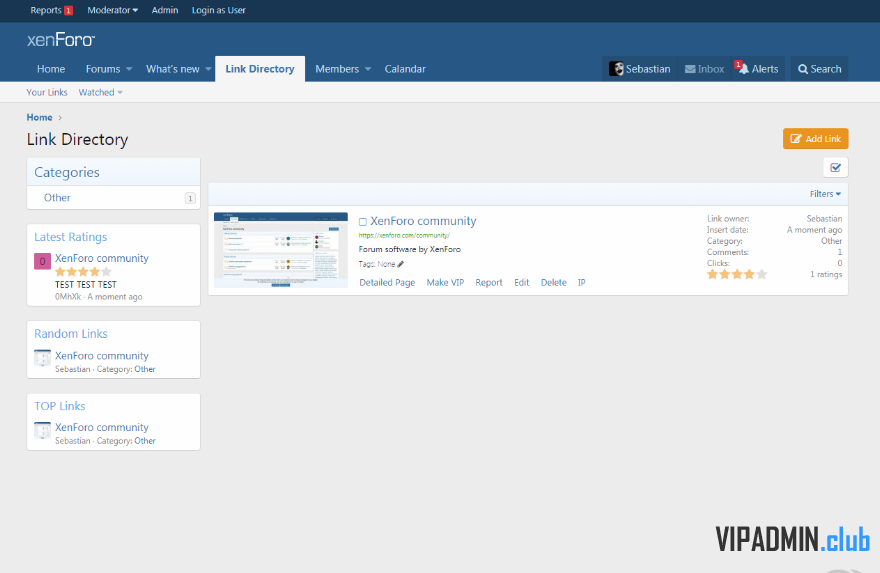Expand the What's new dropdown arrow

pos(208,69)
